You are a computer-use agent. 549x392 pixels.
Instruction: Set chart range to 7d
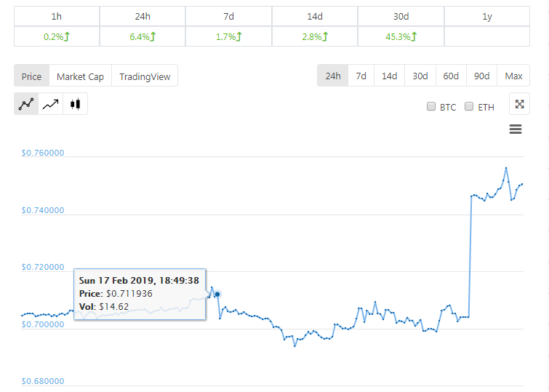click(361, 76)
